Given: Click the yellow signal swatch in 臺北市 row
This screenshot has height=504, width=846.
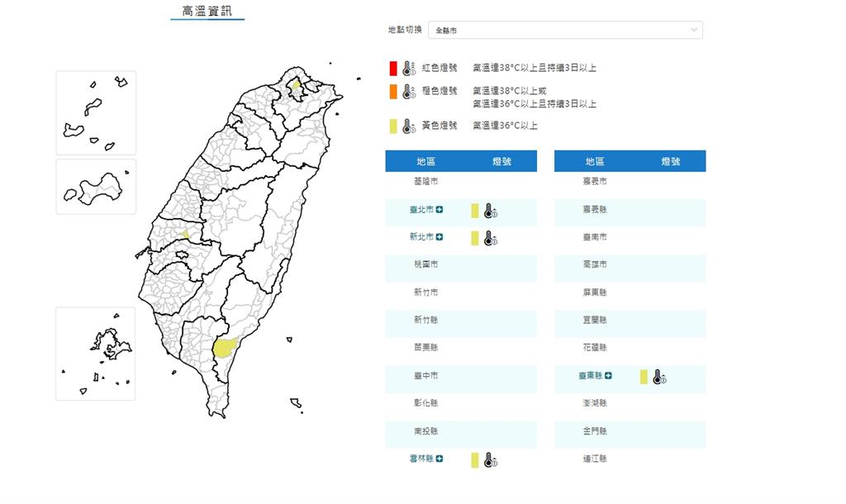Looking at the screenshot, I should tap(475, 211).
